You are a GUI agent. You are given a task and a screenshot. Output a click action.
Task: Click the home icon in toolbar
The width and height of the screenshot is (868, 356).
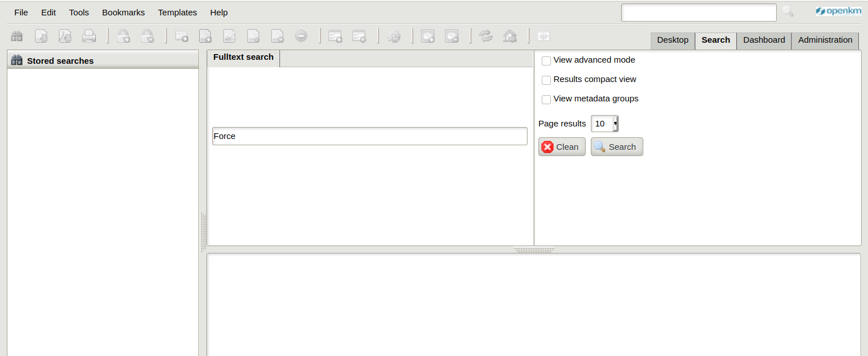[x=510, y=36]
